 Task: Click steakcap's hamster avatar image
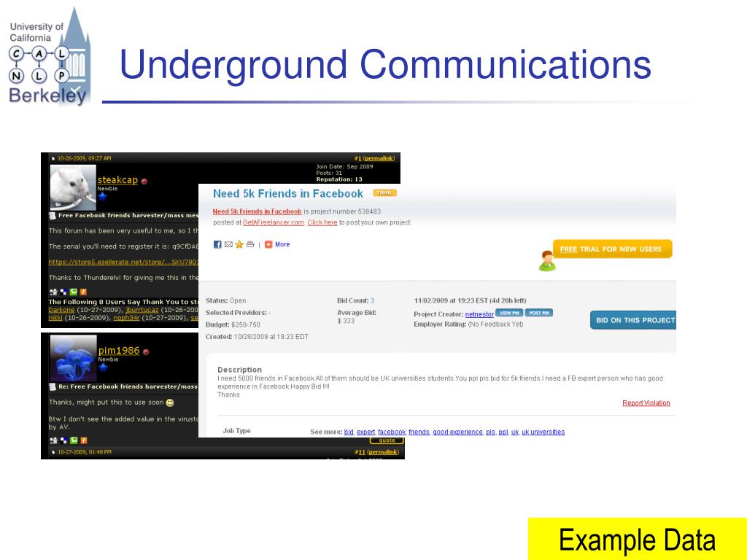click(x=73, y=187)
